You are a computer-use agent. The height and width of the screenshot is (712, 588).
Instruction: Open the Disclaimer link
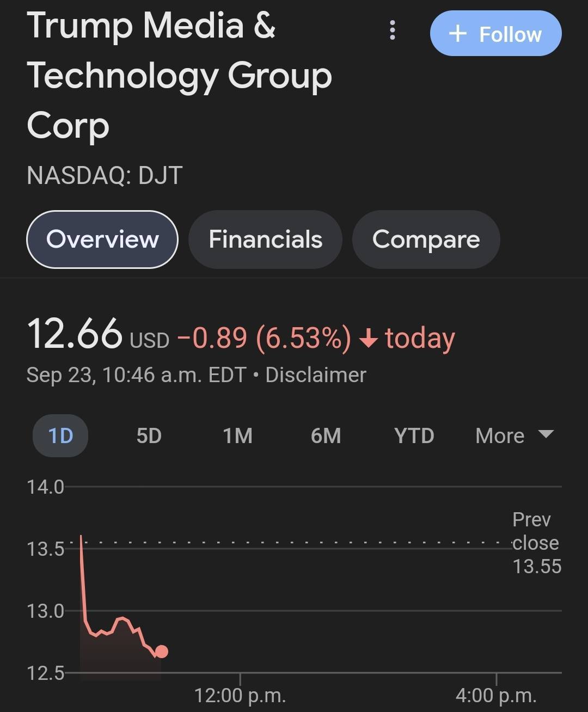(x=316, y=375)
